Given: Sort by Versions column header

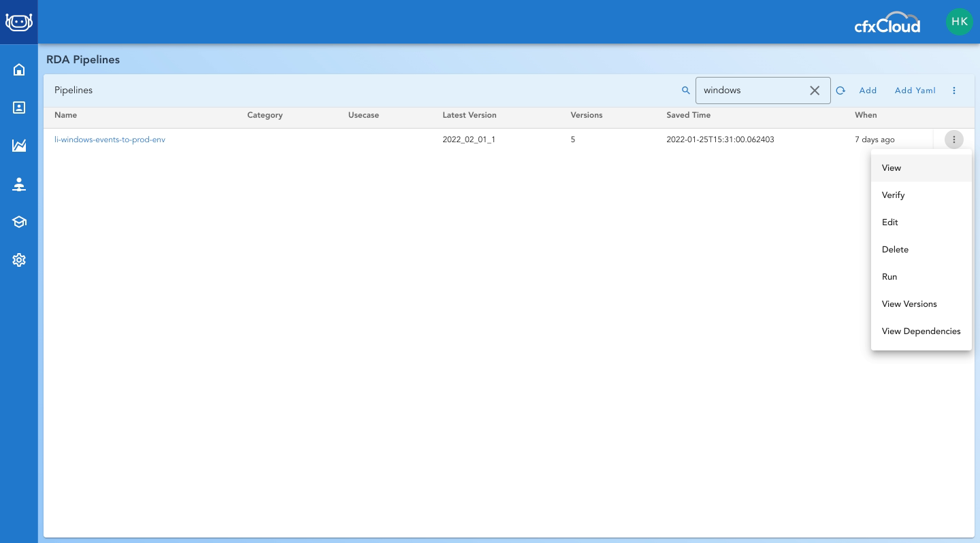Looking at the screenshot, I should 587,115.
